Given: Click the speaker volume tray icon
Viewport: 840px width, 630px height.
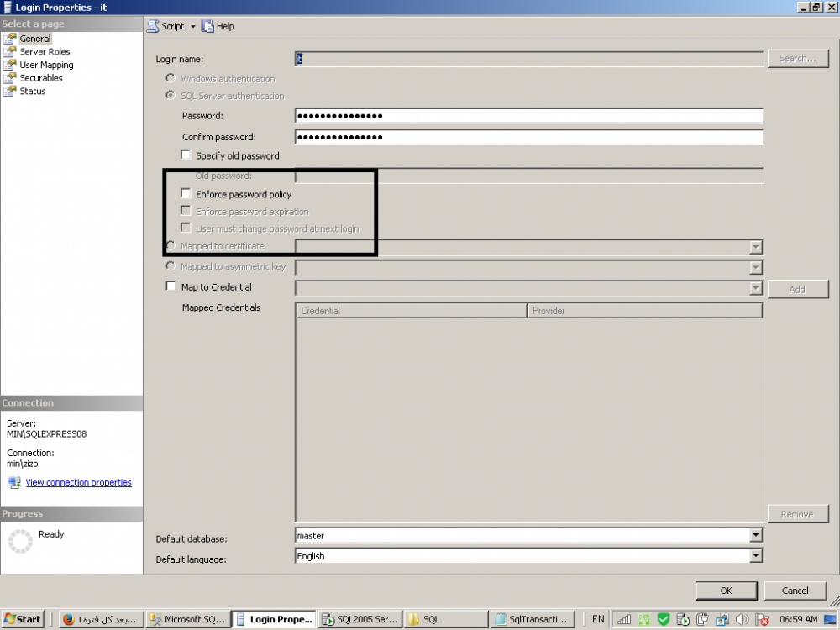Looking at the screenshot, I should 742,620.
